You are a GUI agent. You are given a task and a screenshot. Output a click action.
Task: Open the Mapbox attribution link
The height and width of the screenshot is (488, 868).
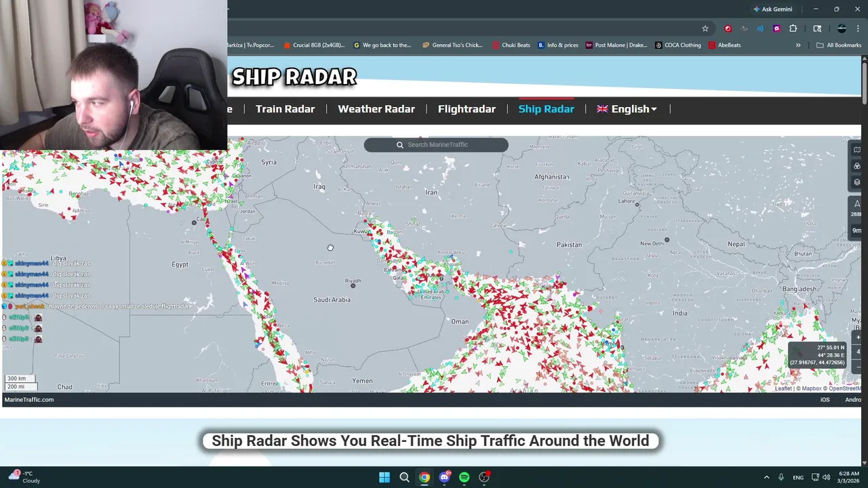(812, 388)
